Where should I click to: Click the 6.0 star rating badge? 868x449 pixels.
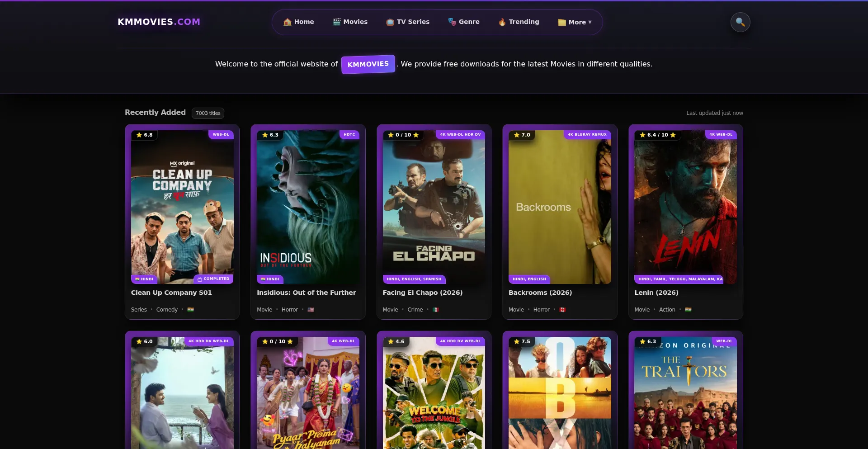coord(144,341)
